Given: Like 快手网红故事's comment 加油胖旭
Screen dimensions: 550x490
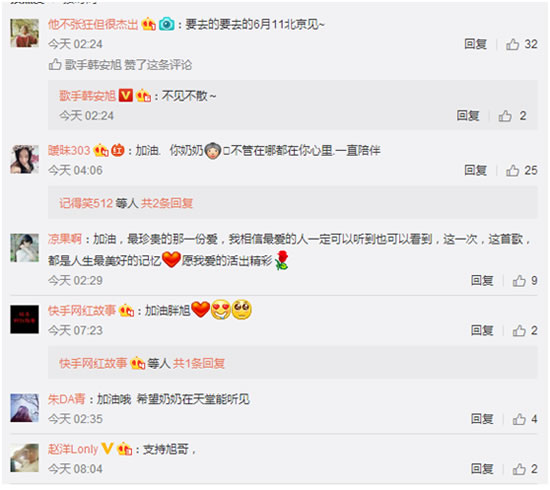Looking at the screenshot, I should 525,330.
